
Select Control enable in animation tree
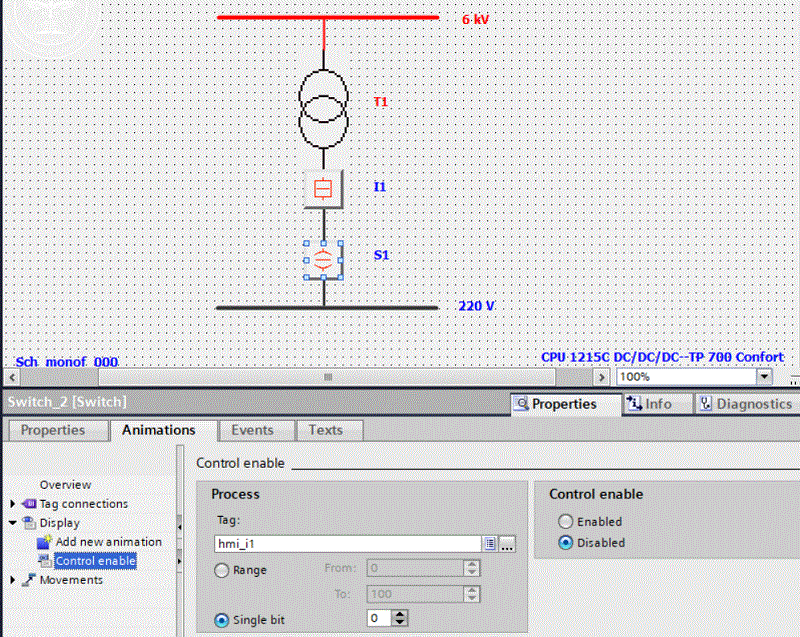(95, 561)
